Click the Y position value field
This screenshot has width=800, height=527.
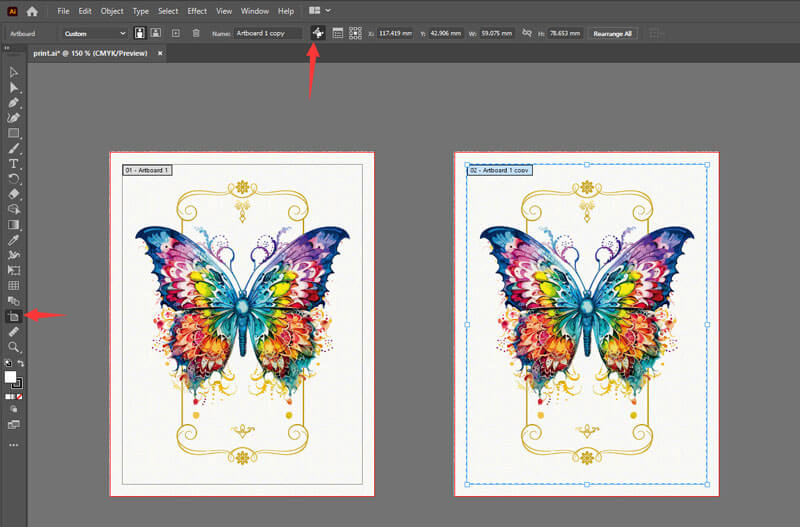tap(445, 33)
